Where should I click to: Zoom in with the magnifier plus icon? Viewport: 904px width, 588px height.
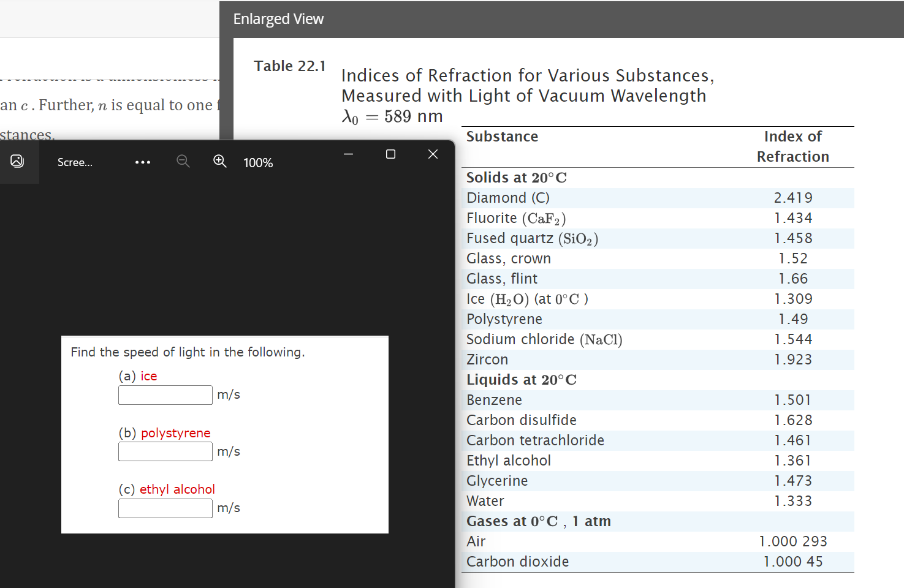(219, 161)
